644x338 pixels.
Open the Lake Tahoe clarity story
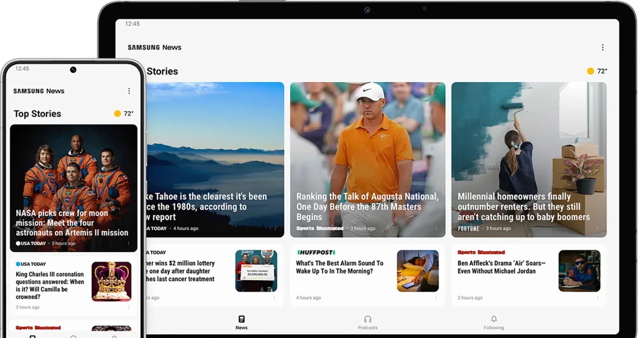pyautogui.click(x=215, y=159)
